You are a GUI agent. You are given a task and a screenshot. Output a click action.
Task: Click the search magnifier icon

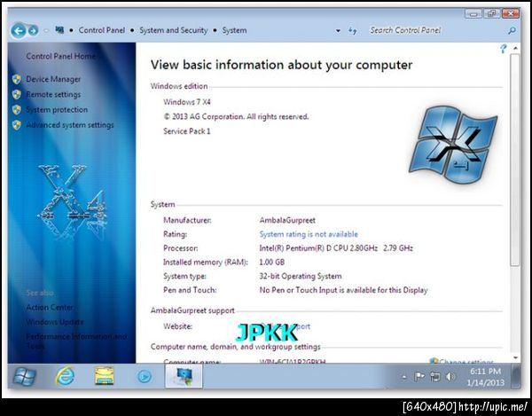(512, 30)
